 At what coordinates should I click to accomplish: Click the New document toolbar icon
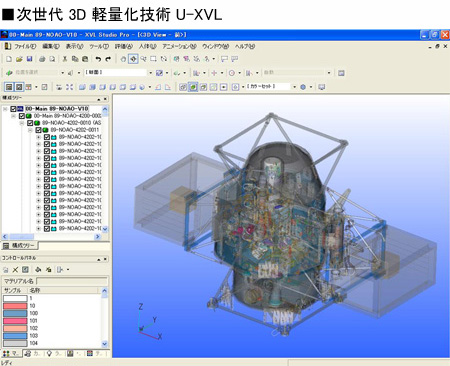pos(9,59)
